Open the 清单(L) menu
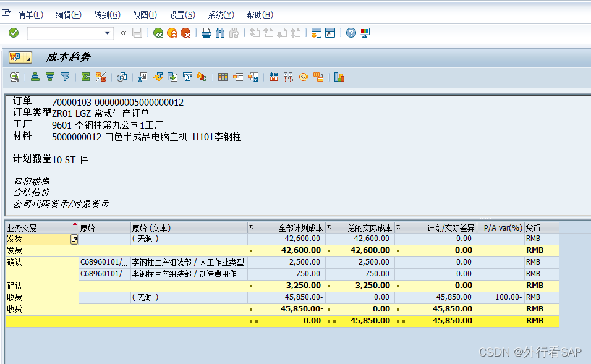591x364 pixels. coord(30,15)
